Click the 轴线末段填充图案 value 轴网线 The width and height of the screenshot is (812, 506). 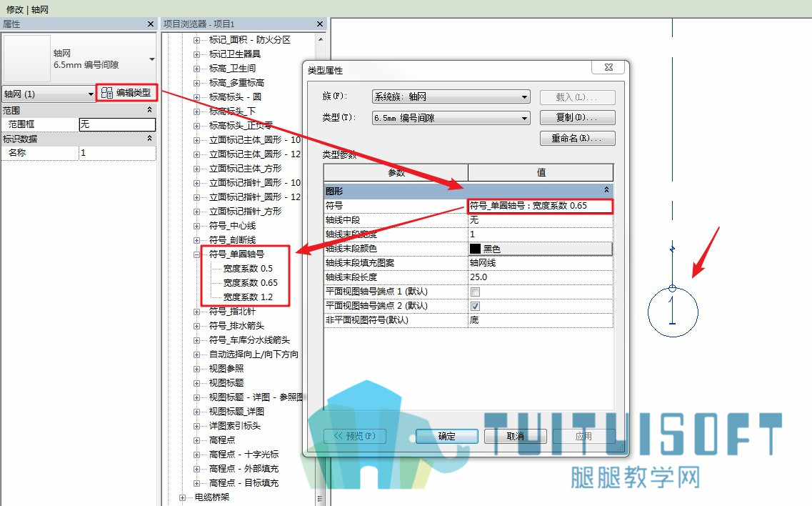[x=540, y=263]
